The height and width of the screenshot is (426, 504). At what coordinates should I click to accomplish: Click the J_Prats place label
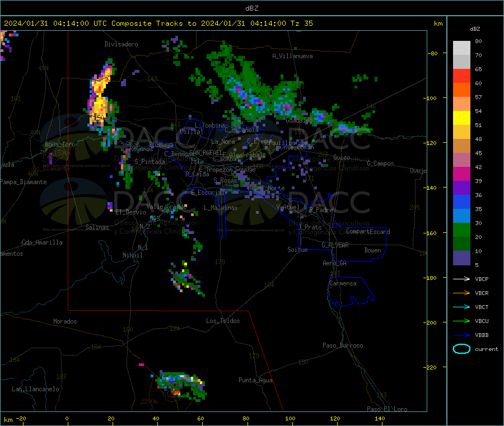click(x=310, y=227)
